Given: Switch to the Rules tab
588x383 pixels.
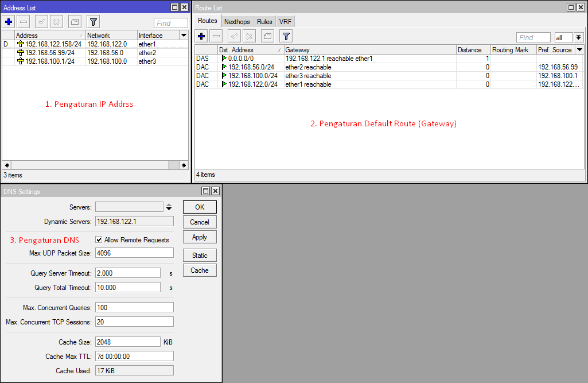Looking at the screenshot, I should click(264, 22).
